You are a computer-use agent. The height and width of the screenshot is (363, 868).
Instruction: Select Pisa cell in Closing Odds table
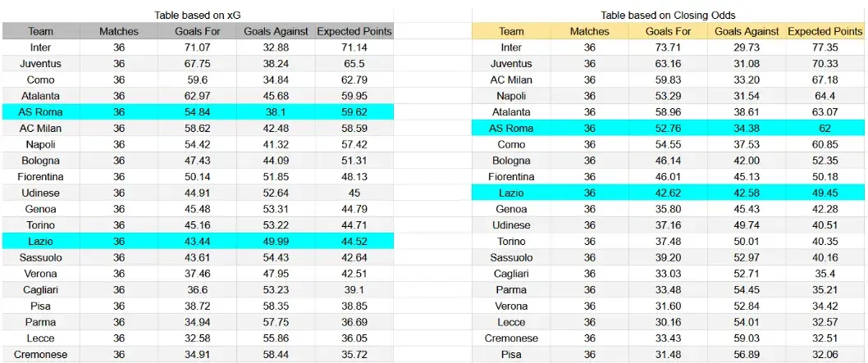pyautogui.click(x=511, y=355)
